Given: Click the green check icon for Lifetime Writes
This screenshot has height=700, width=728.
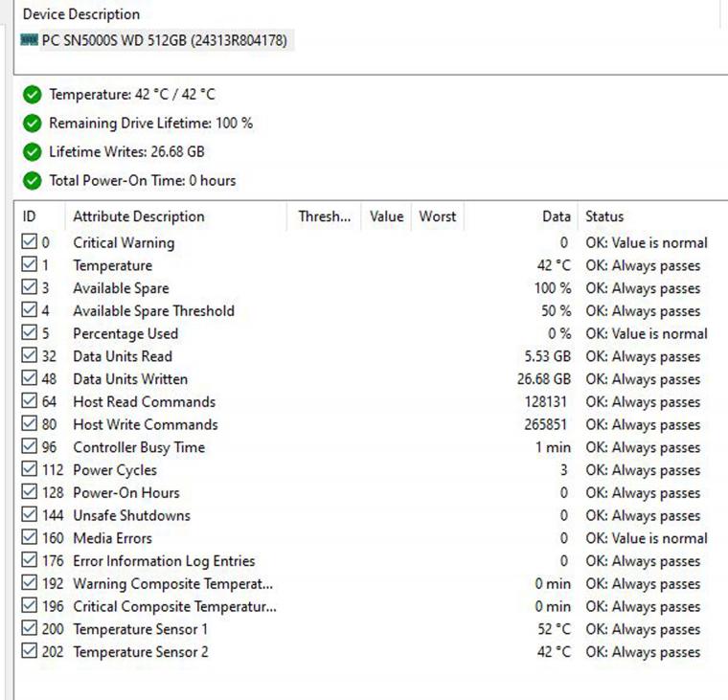Looking at the screenshot, I should click(33, 151).
